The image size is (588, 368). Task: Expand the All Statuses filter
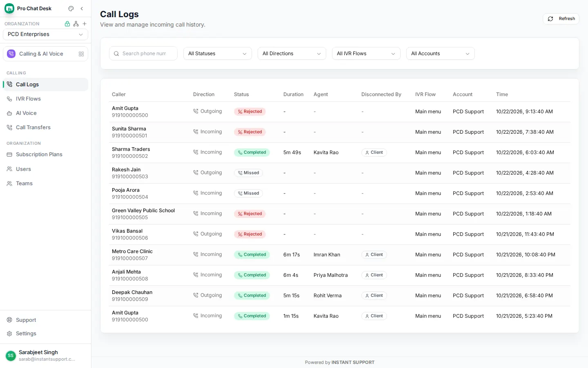(218, 54)
